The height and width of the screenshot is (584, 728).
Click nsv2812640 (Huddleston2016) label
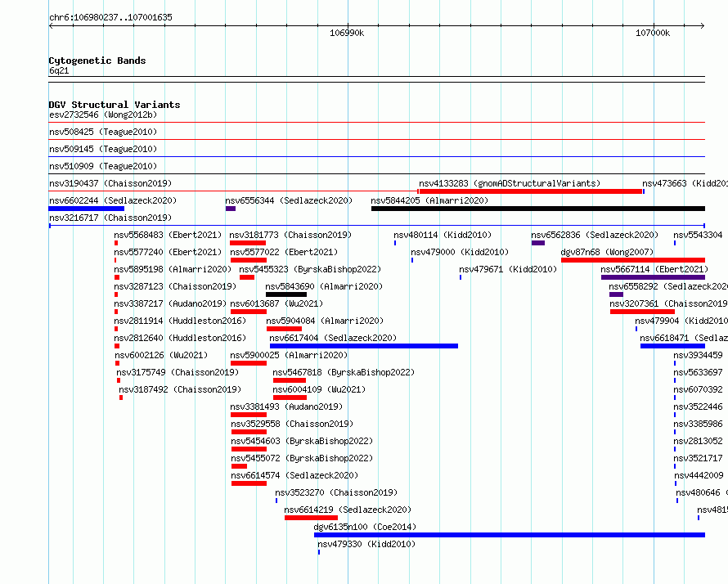(180, 338)
